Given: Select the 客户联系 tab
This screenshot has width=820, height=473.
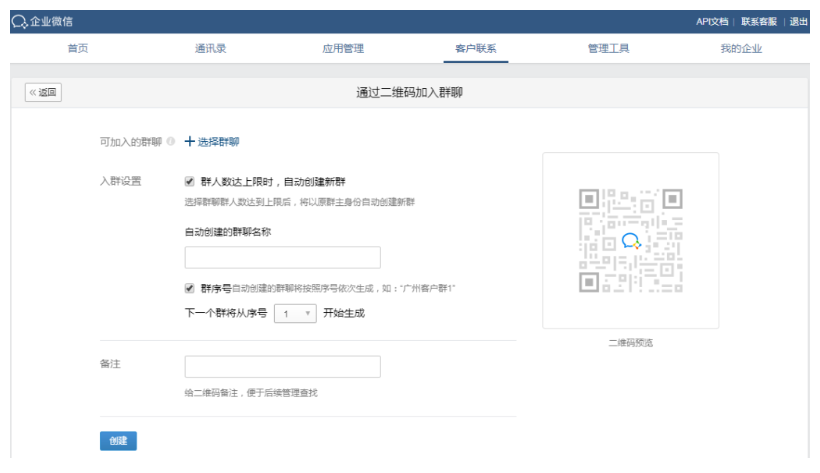Looking at the screenshot, I should point(476,49).
